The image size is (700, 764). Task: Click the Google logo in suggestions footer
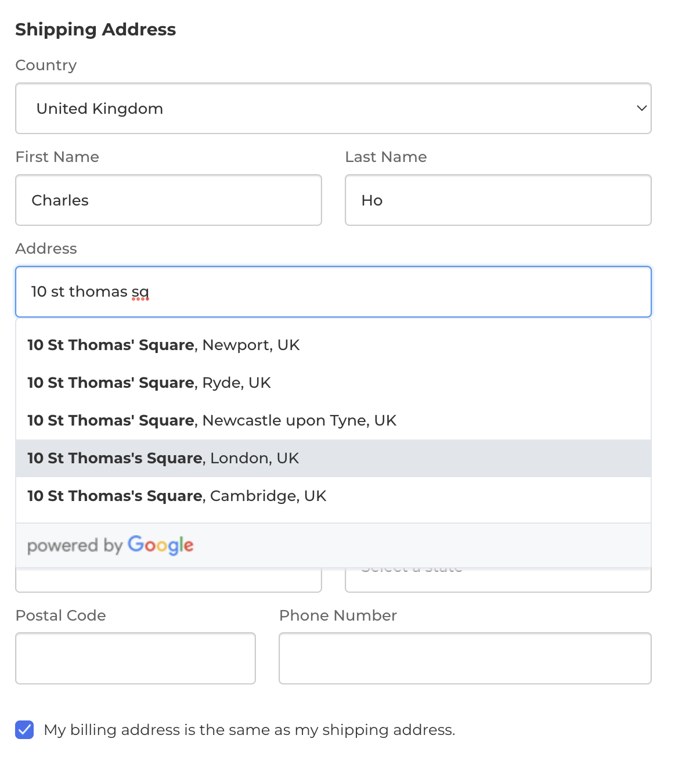click(160, 545)
